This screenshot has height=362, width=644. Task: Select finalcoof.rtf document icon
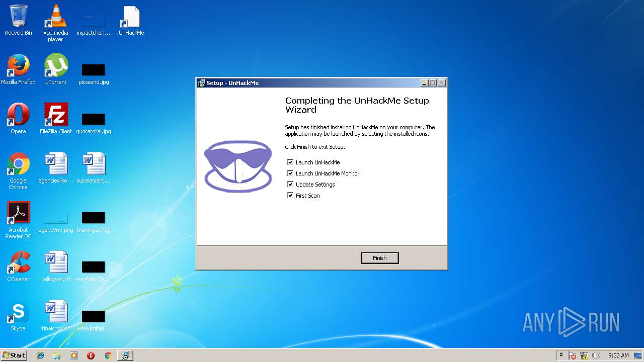pyautogui.click(x=55, y=316)
